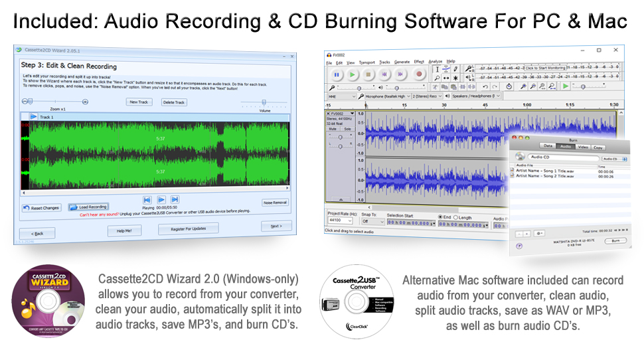Stop playback in Audacity

point(368,74)
